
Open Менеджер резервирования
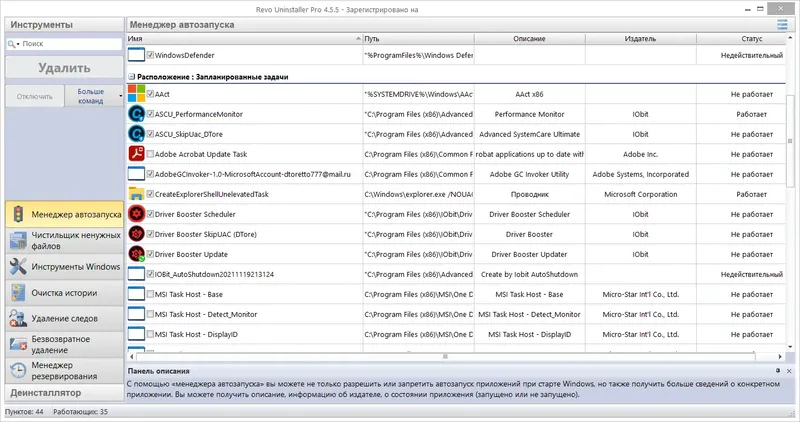coord(64,370)
